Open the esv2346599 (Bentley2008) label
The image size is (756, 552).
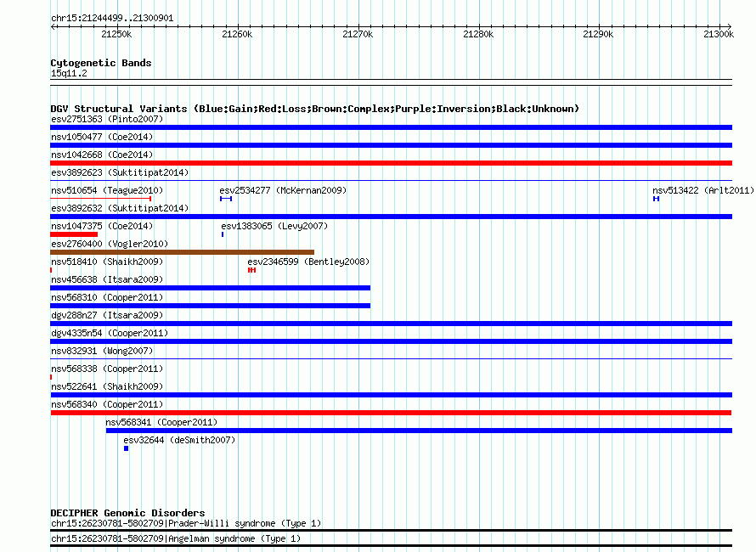coord(308,262)
